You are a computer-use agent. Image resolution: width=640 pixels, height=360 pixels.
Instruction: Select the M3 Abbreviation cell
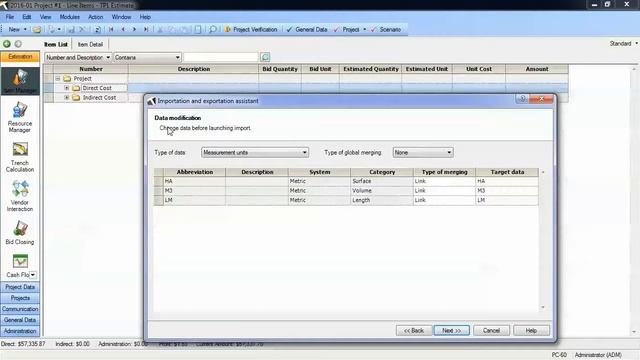[194, 191]
